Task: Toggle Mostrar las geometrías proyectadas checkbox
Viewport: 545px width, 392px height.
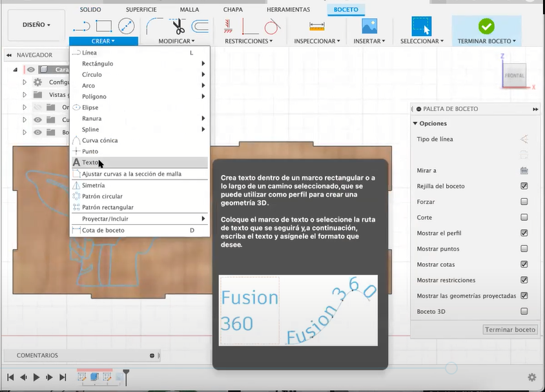Action: pyautogui.click(x=524, y=295)
